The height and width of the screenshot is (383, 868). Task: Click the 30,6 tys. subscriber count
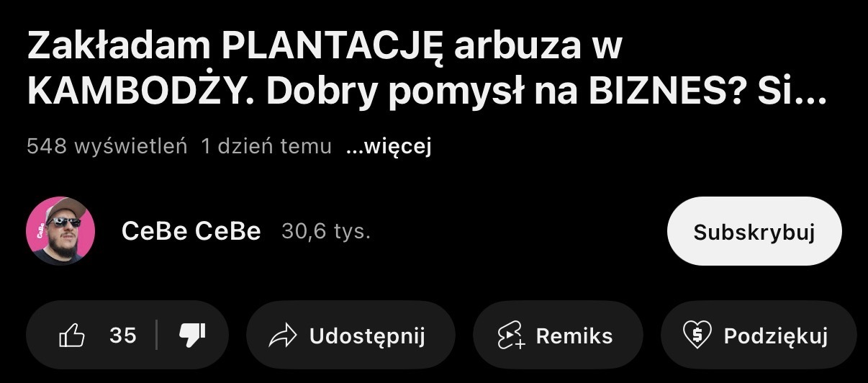[x=326, y=232]
